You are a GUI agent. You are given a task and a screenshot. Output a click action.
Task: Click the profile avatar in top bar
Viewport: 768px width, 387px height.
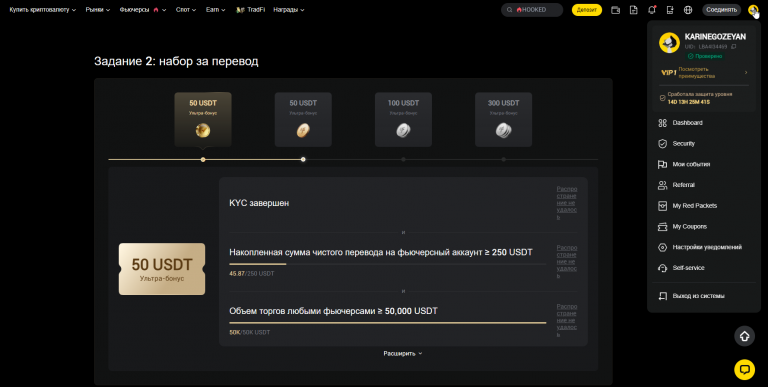click(x=753, y=10)
